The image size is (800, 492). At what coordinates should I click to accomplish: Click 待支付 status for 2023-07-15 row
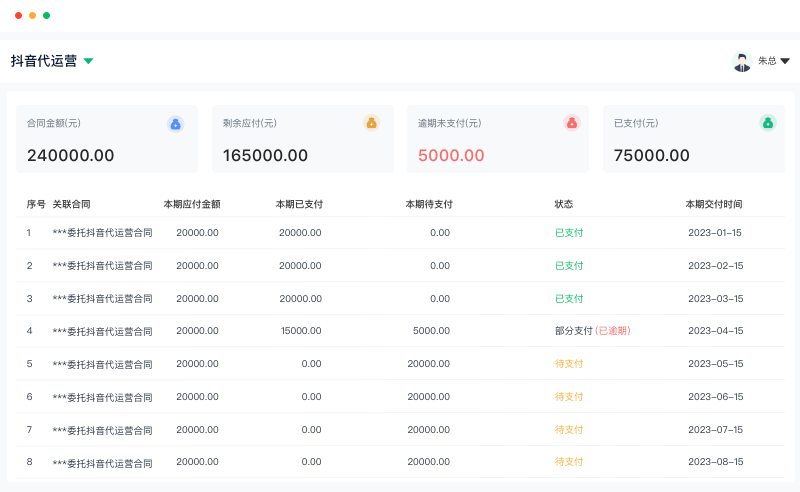point(569,430)
